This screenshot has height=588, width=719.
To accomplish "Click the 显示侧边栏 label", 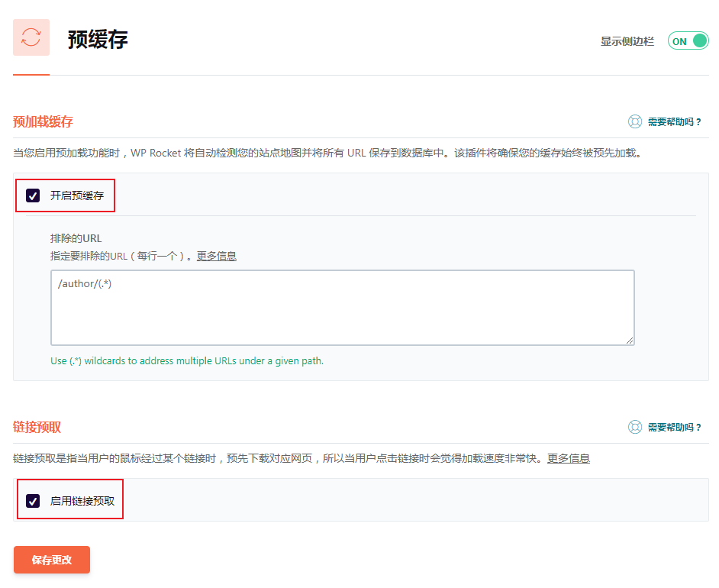I will [627, 41].
